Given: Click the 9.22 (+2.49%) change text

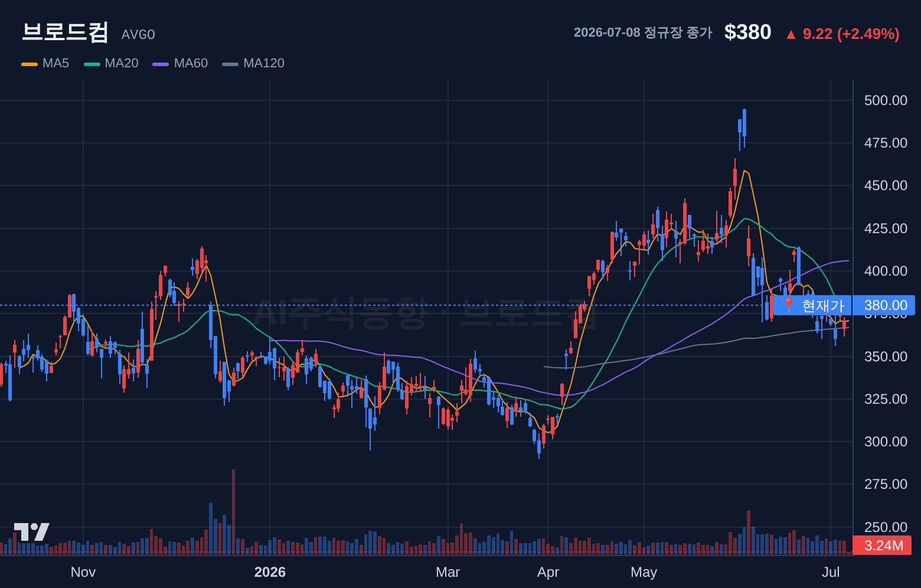Looking at the screenshot, I should tap(851, 34).
